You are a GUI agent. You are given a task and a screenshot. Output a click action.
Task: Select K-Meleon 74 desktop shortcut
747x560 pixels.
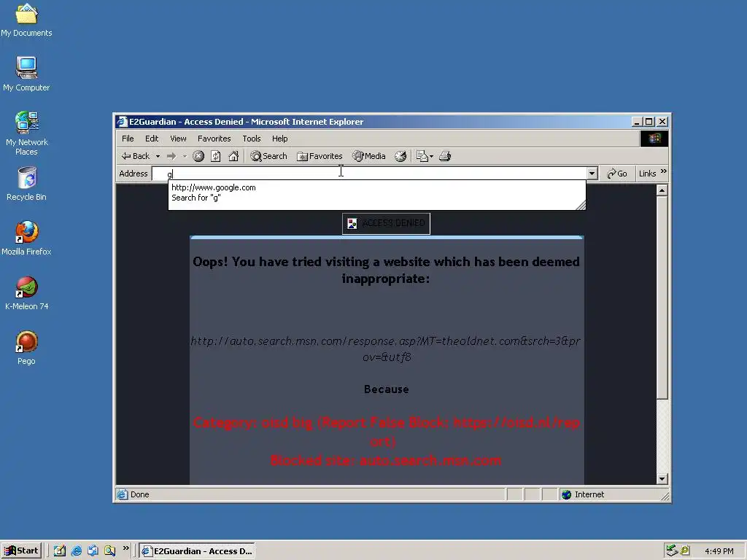click(27, 293)
